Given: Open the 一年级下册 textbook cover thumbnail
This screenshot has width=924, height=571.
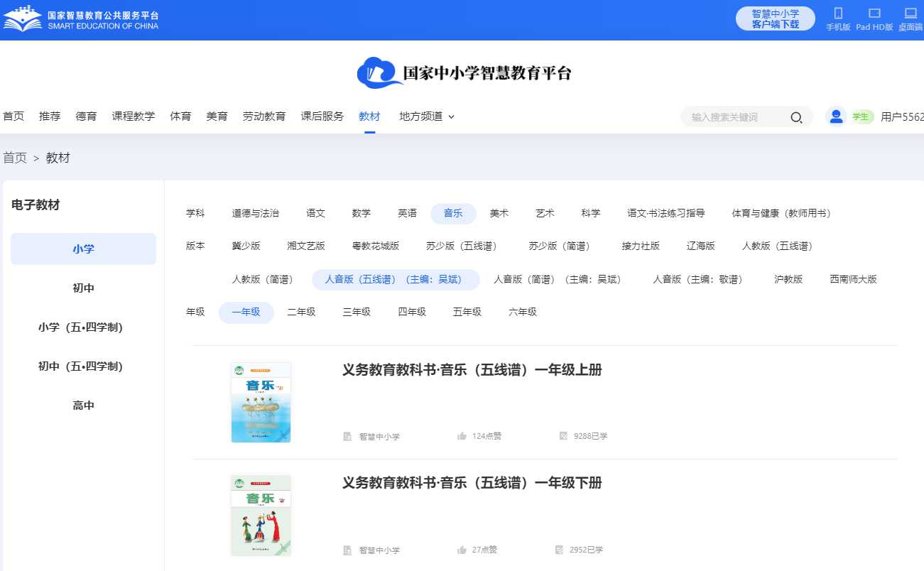Looking at the screenshot, I should tap(261, 515).
